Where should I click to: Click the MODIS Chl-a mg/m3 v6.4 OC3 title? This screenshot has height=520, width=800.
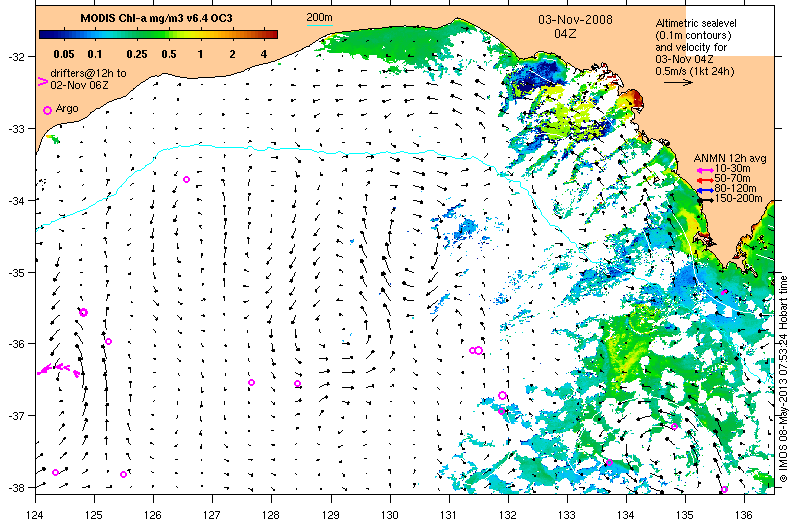(x=156, y=18)
